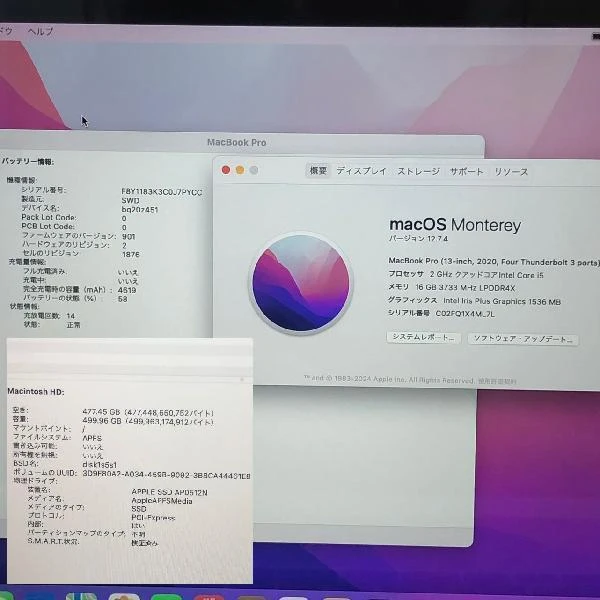600x600 pixels.
Task: Click the Macintosh HD heading
Action: 36,391
